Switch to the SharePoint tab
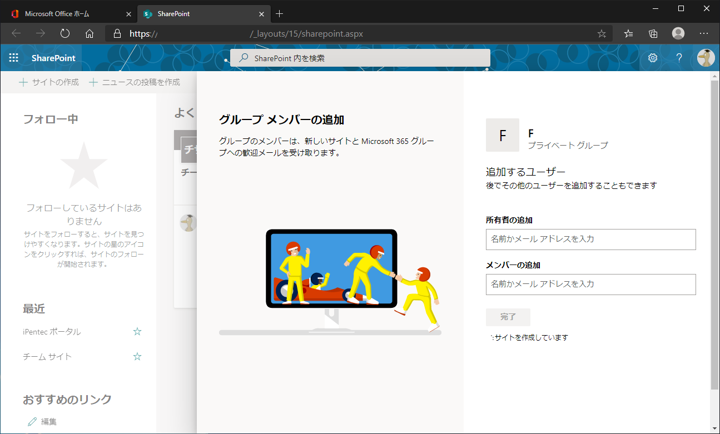 (x=204, y=14)
